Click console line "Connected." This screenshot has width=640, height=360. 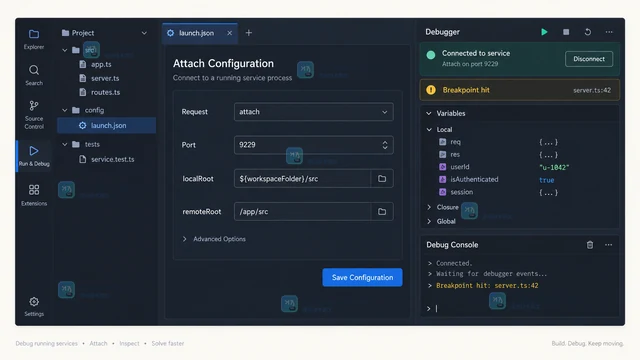[x=454, y=263]
